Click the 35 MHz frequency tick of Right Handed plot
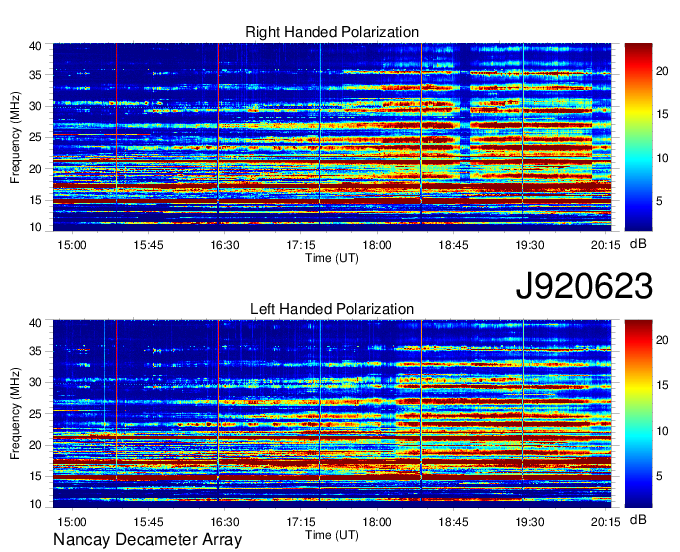 tap(35, 75)
